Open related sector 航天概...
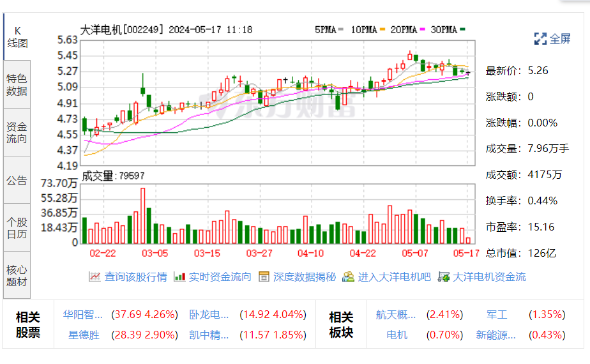This screenshot has height=364, width=590. (396, 314)
